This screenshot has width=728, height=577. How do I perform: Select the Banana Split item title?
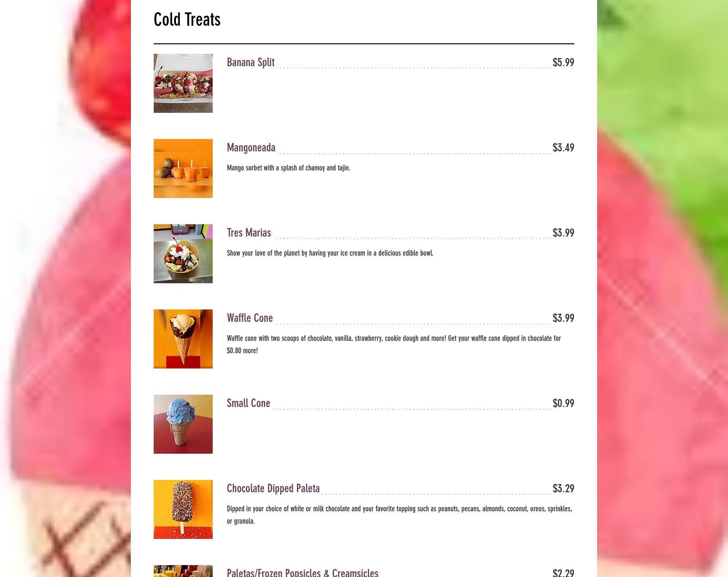(x=251, y=62)
